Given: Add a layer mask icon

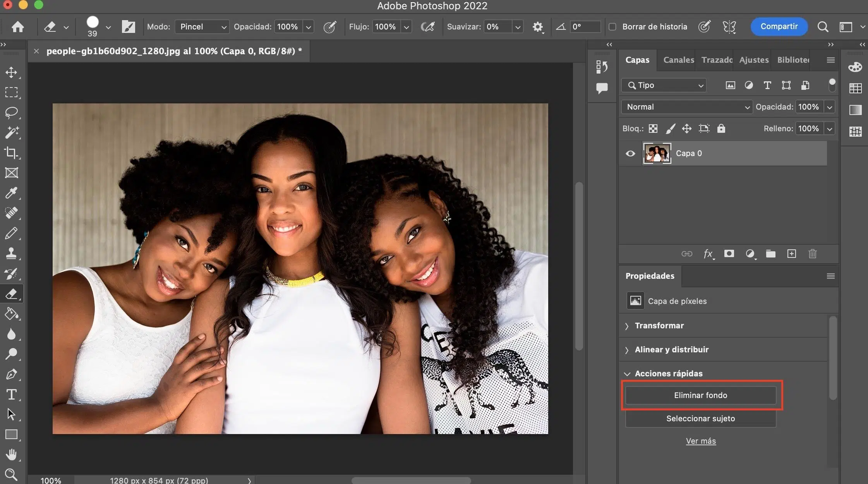Looking at the screenshot, I should [729, 254].
